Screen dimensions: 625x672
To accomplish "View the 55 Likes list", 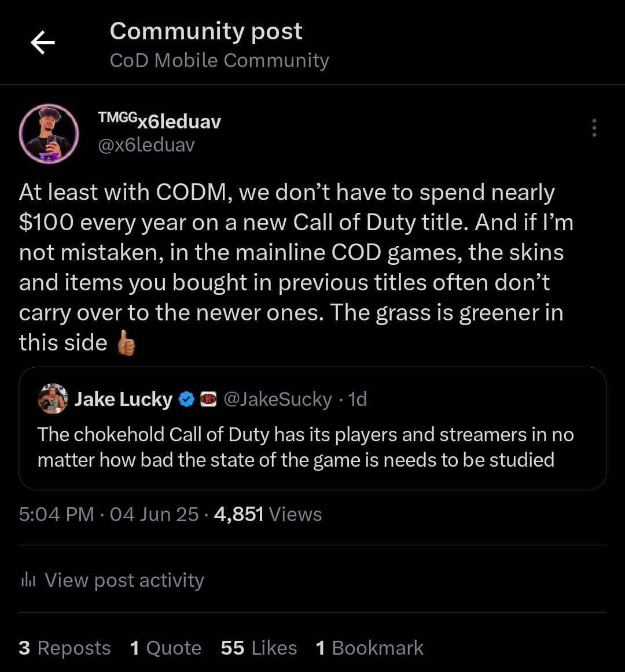I will pos(259,648).
